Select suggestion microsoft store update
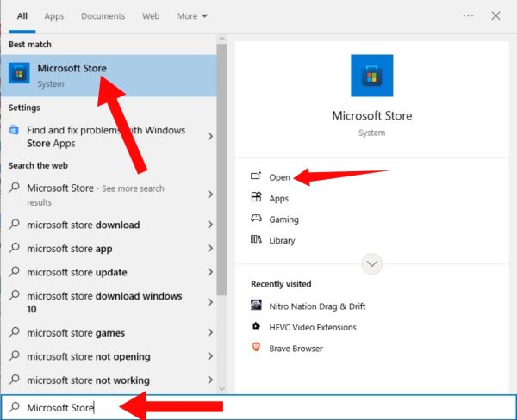Viewport: 517px width, 420px height. (77, 273)
